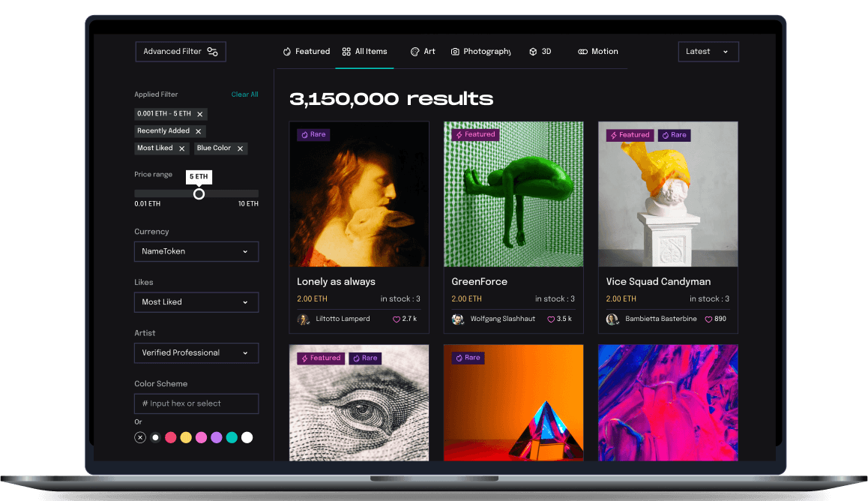
Task: Click the heart icon on Lonely as always
Action: pyautogui.click(x=397, y=319)
